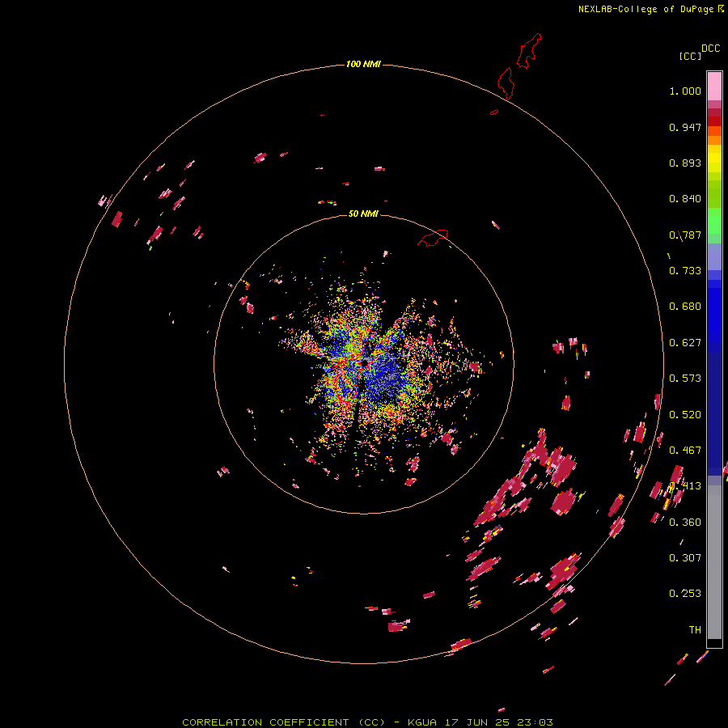Click the TH threshold label

coord(695,630)
